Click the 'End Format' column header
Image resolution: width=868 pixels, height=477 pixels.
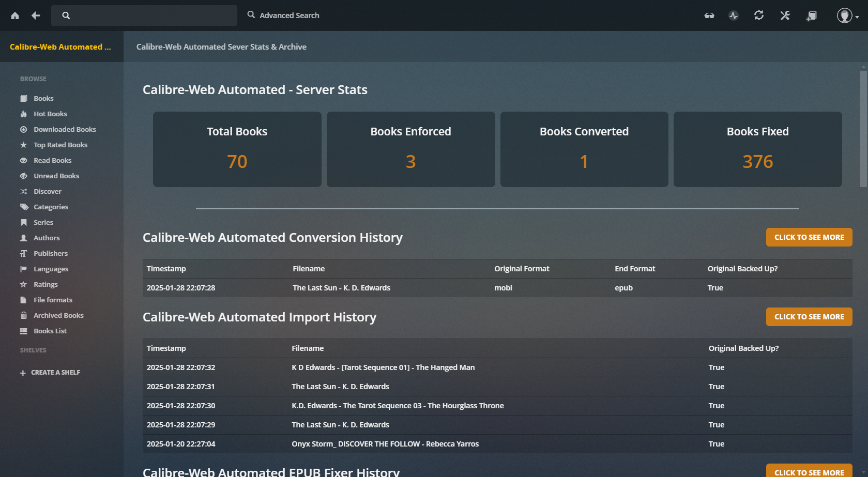[635, 269]
